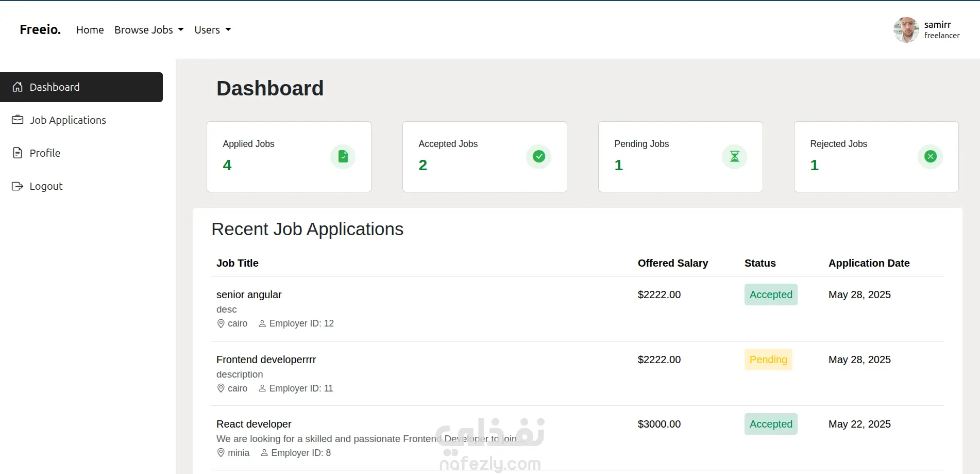Click the Accepted badge for senior angular
The width and height of the screenshot is (980, 474).
click(x=771, y=295)
